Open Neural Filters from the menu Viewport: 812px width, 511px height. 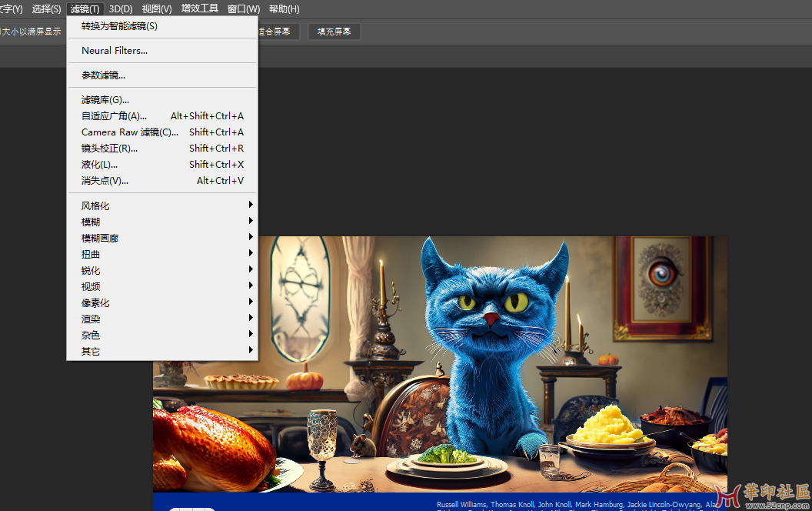[x=115, y=51]
